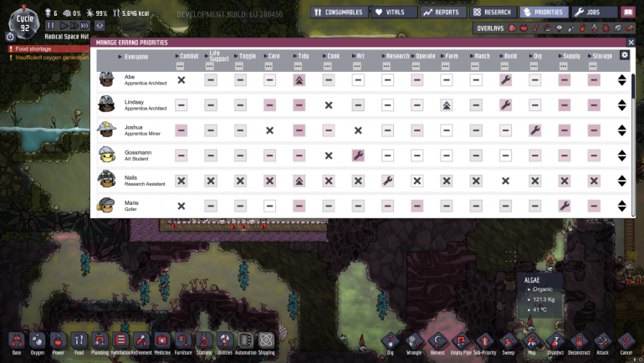Toggle Lindsay's Cook priority cell
The height and width of the screenshot is (363, 644).
329,105
